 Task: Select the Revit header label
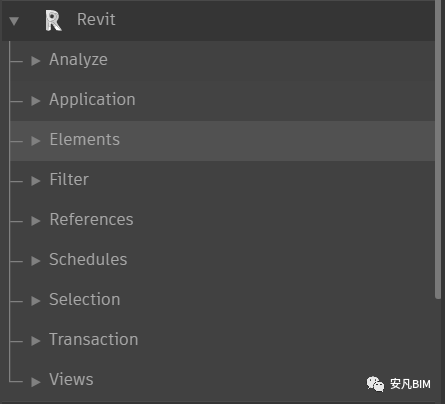(96, 19)
